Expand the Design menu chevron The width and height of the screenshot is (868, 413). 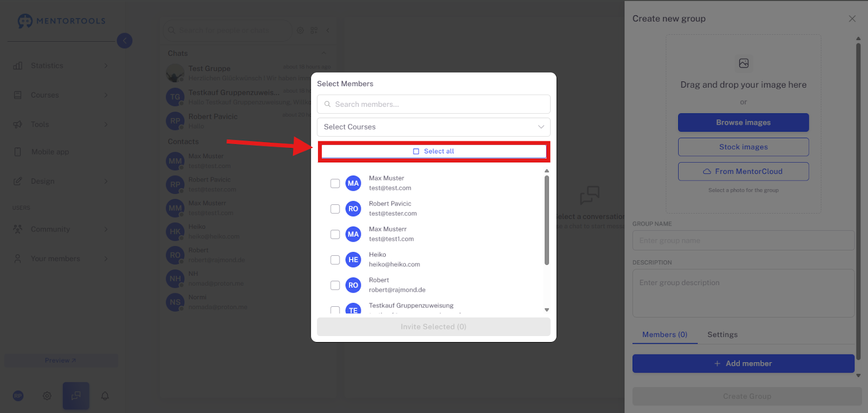point(106,181)
